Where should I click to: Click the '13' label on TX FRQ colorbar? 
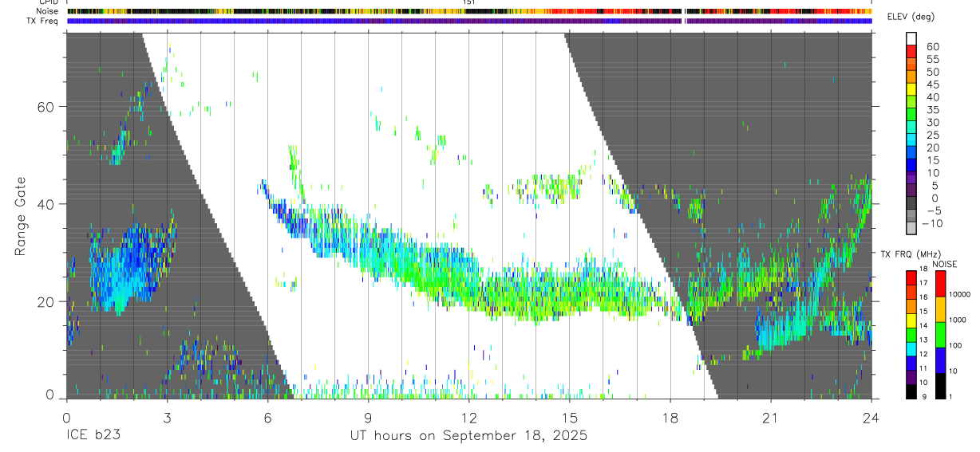923,341
